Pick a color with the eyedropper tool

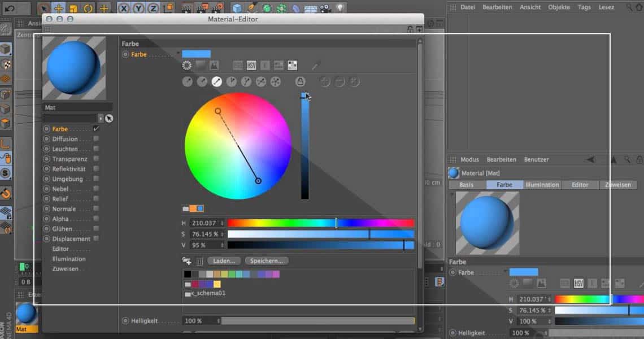[316, 66]
